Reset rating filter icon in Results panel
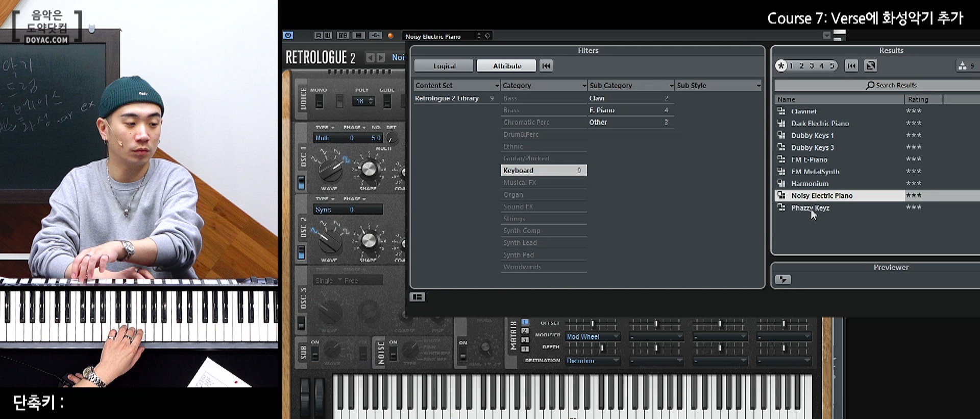This screenshot has height=419, width=980. pos(851,66)
